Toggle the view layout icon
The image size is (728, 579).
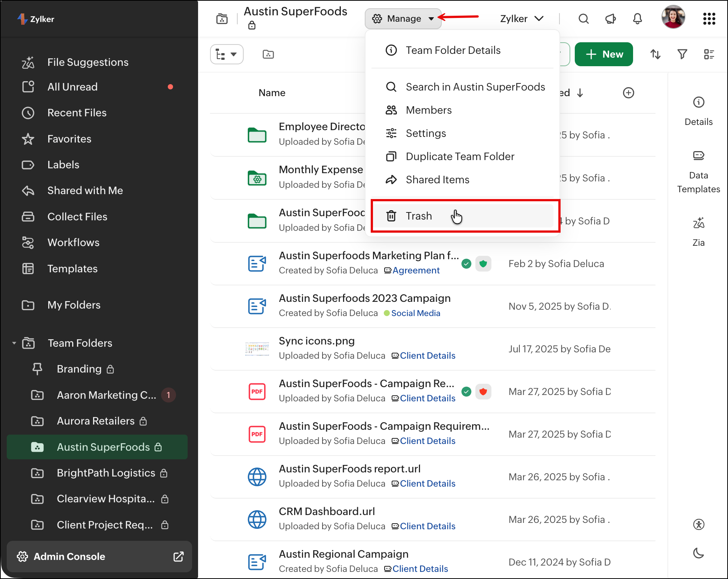pyautogui.click(x=709, y=55)
